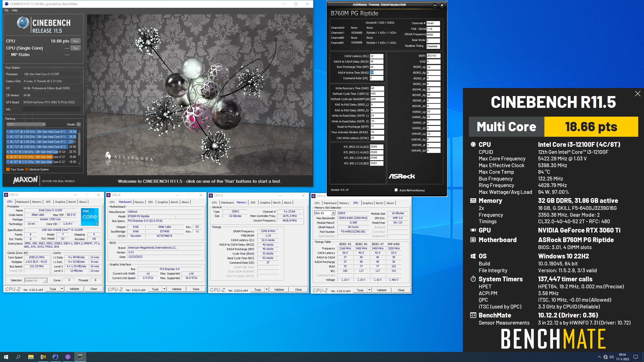Screen dimensions: 644x362
Task: Click Close in Mainboard CPU-Z window
Action: click(196, 289)
